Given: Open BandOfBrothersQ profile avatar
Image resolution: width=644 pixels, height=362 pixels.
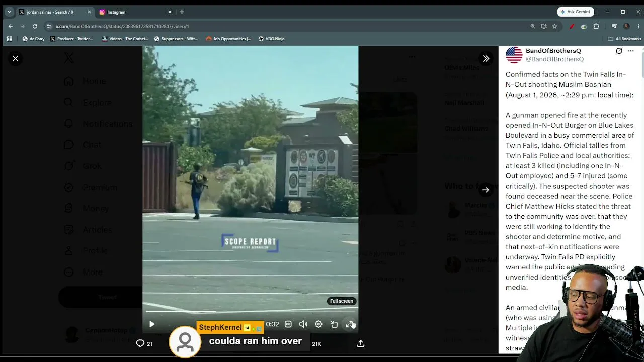Looking at the screenshot, I should tap(514, 55).
